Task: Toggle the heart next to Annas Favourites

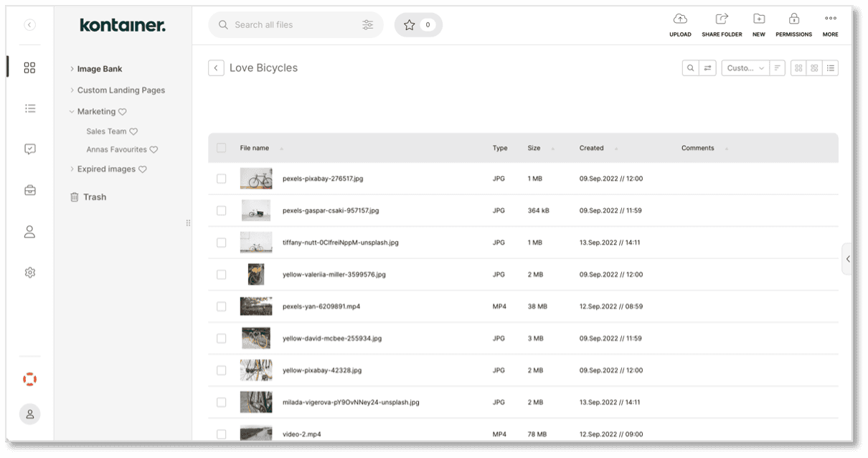Action: tap(153, 149)
